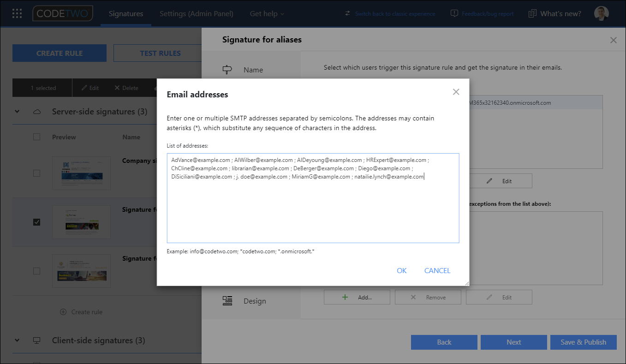The width and height of the screenshot is (626, 364).
Task: Expand the Get help menu
Action: tap(267, 14)
